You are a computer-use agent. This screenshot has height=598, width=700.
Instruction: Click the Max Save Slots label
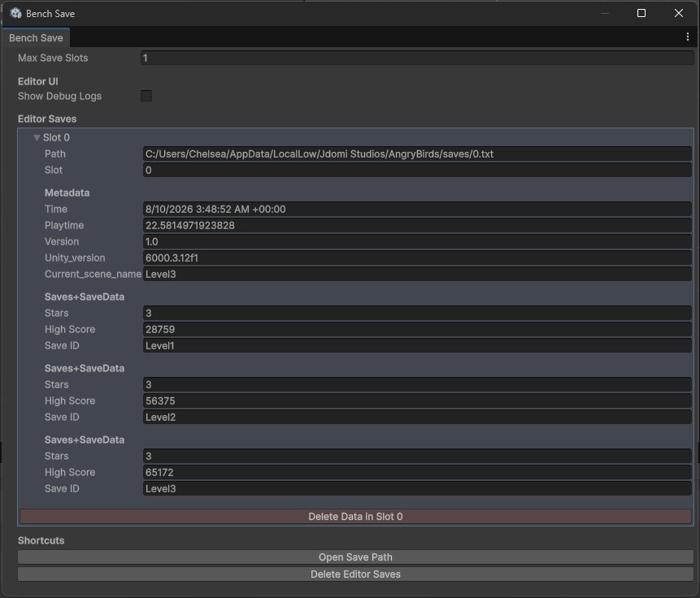pyautogui.click(x=53, y=58)
